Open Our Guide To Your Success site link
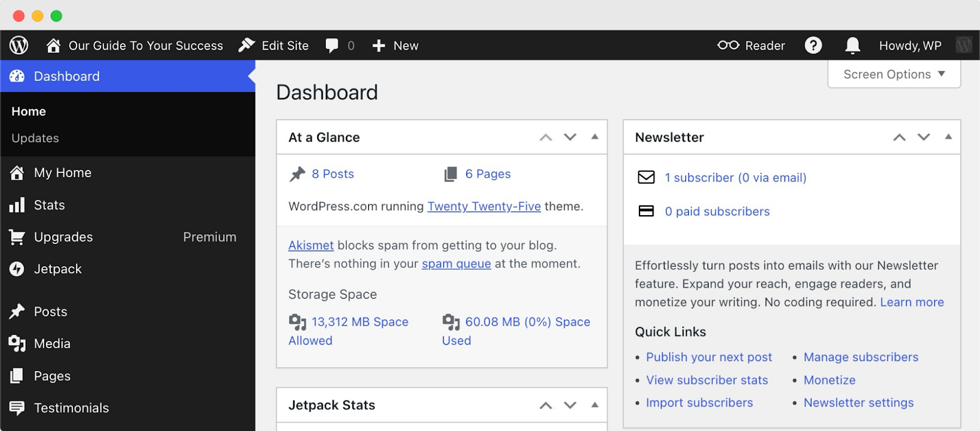The width and height of the screenshot is (980, 431). [x=146, y=46]
